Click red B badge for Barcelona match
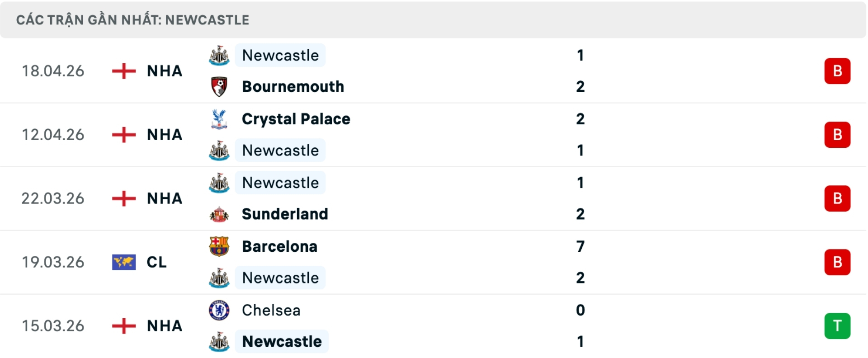The width and height of the screenshot is (868, 358). coord(837,262)
